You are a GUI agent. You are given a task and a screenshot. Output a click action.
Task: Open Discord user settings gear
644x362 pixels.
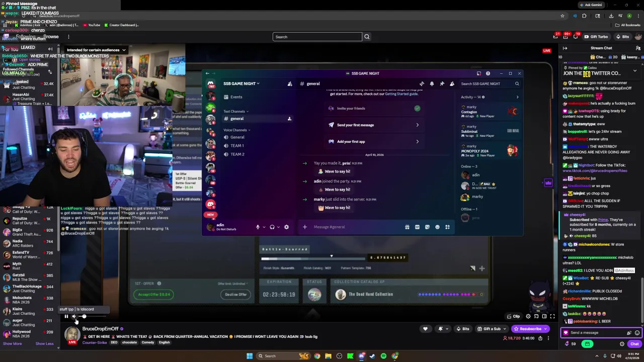click(286, 227)
